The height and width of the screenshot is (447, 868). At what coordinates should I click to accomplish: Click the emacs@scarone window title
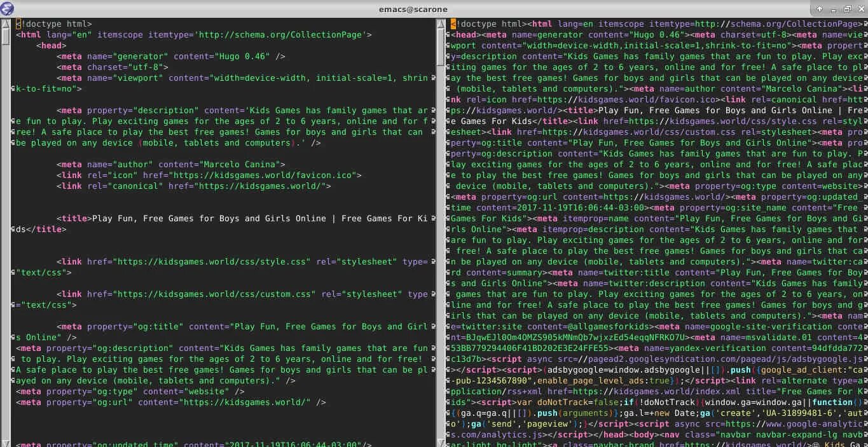[x=413, y=9]
